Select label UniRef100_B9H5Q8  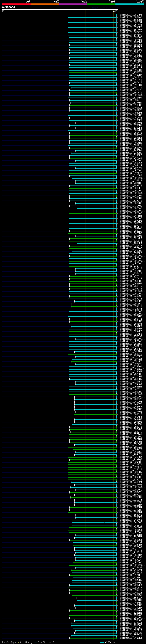(131, 37)
